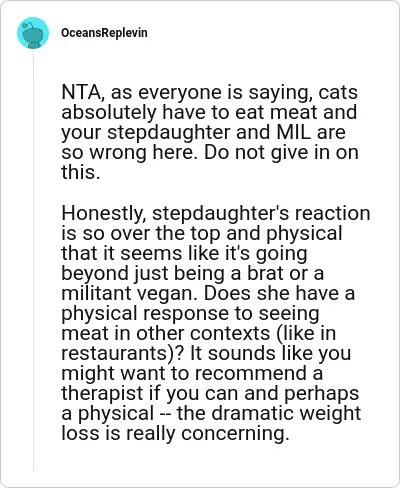Click the line "is so over the top and physical"
400x488 pixels.
[x=202, y=233]
